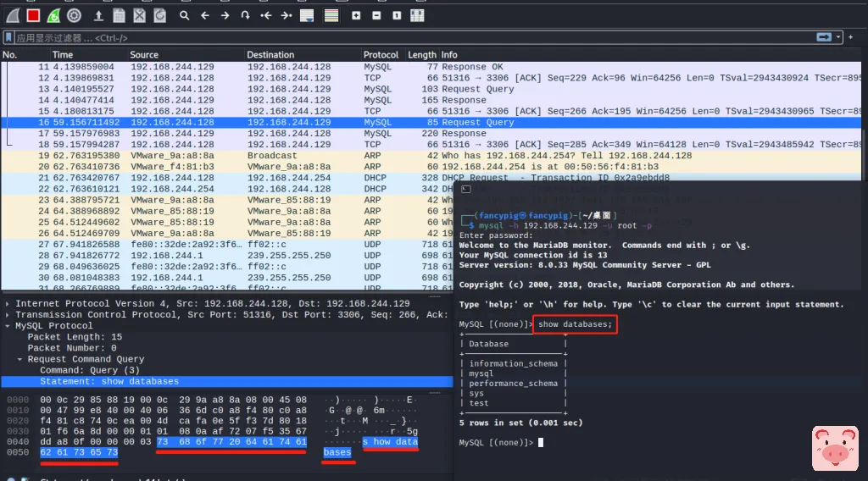The width and height of the screenshot is (868, 481).
Task: Expand Internet Protocol Version 4 details
Action: 8,303
